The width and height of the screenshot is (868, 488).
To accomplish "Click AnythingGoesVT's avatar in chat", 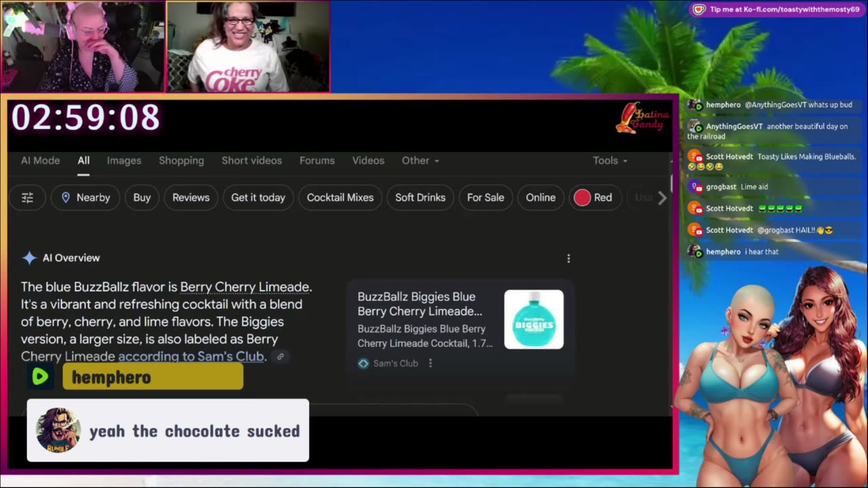I will click(694, 127).
